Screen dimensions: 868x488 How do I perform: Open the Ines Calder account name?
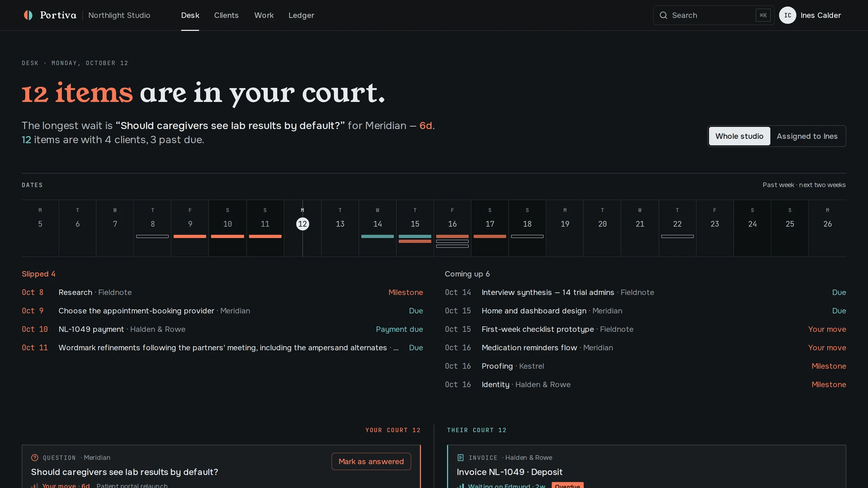pyautogui.click(x=821, y=15)
